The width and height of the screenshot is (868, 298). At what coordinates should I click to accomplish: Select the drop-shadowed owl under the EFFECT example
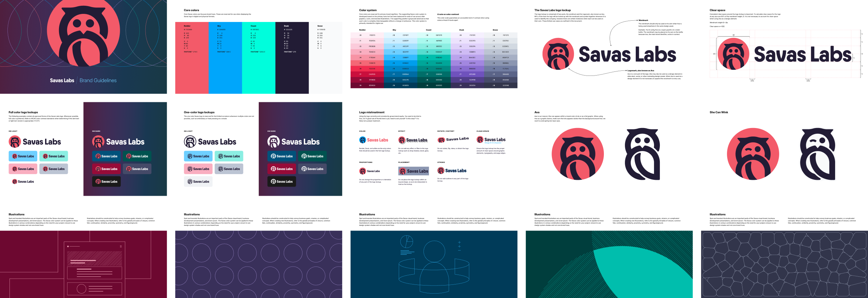tap(402, 140)
